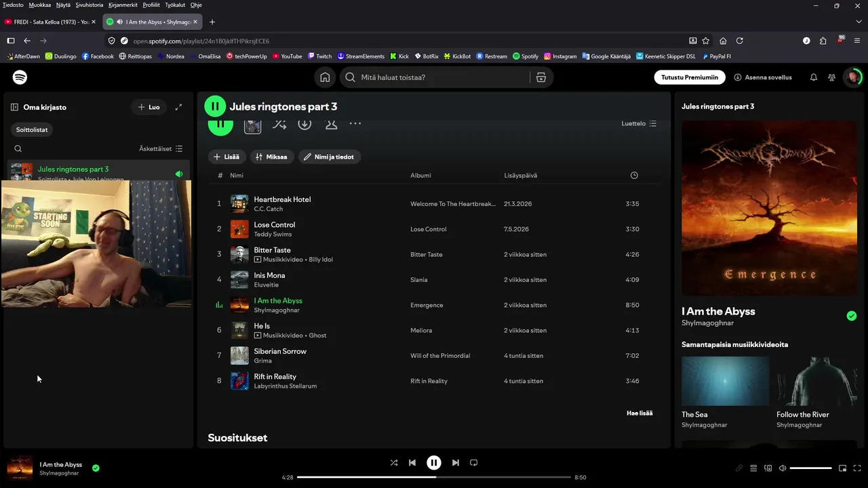Toggle liked checkmark in the bottom bar
Viewport: 868px width, 488px height.
[96, 468]
